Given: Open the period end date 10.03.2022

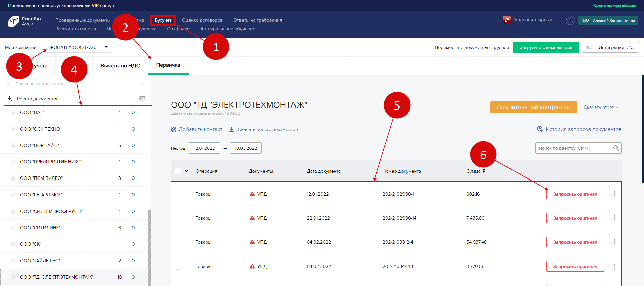Looking at the screenshot, I should (246, 148).
